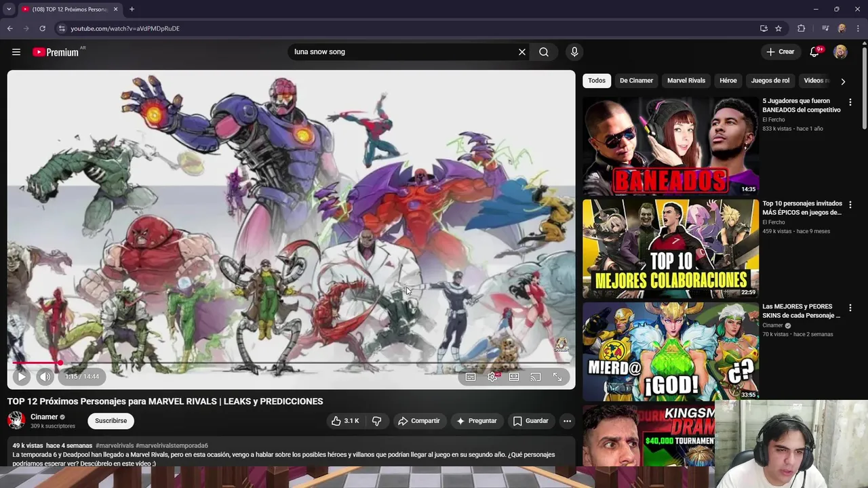Bookmark this page with the star
Screen dimensions: 868x488
pyautogui.click(x=778, y=28)
